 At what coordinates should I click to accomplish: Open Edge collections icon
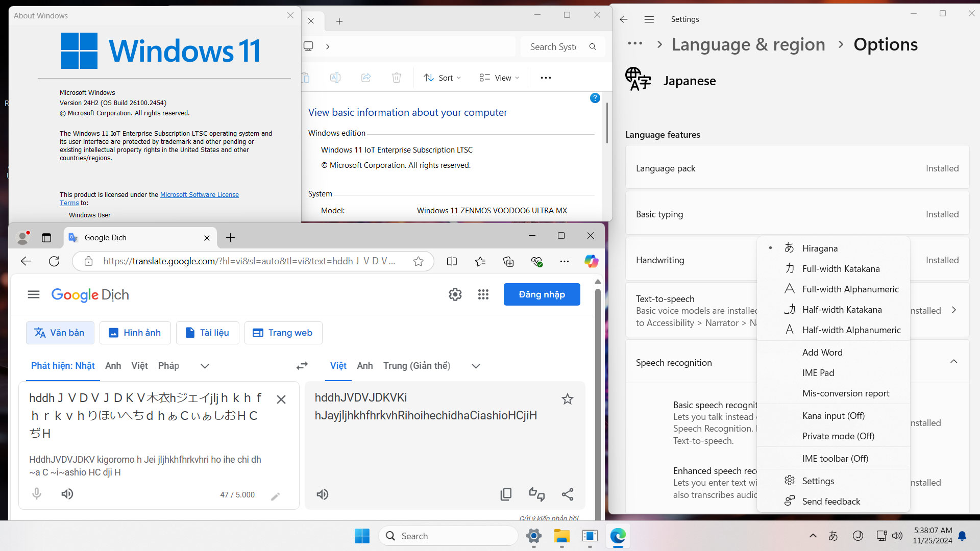pos(508,261)
